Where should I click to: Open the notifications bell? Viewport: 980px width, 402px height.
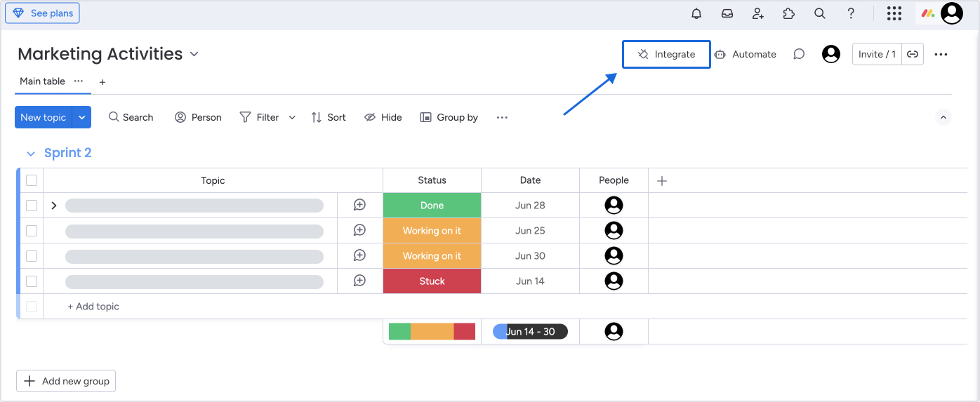[696, 13]
